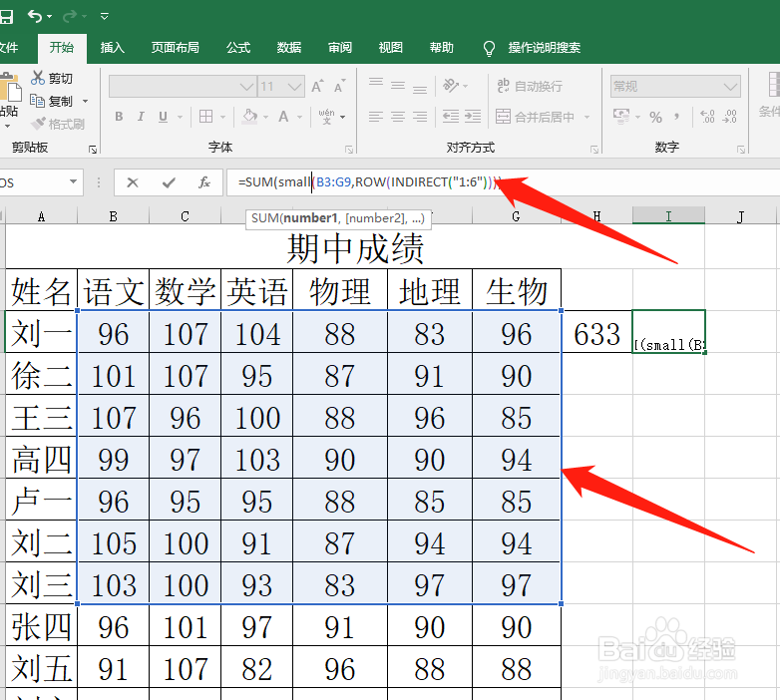The image size is (780, 700).
Task: Click Merge and Center (合并后居中)
Action: click(536, 117)
